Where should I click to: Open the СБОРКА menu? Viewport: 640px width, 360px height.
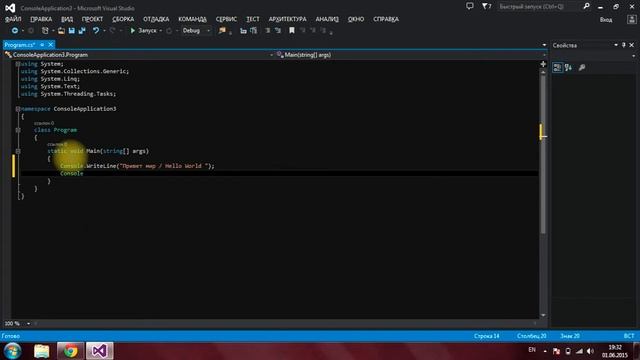(123, 19)
